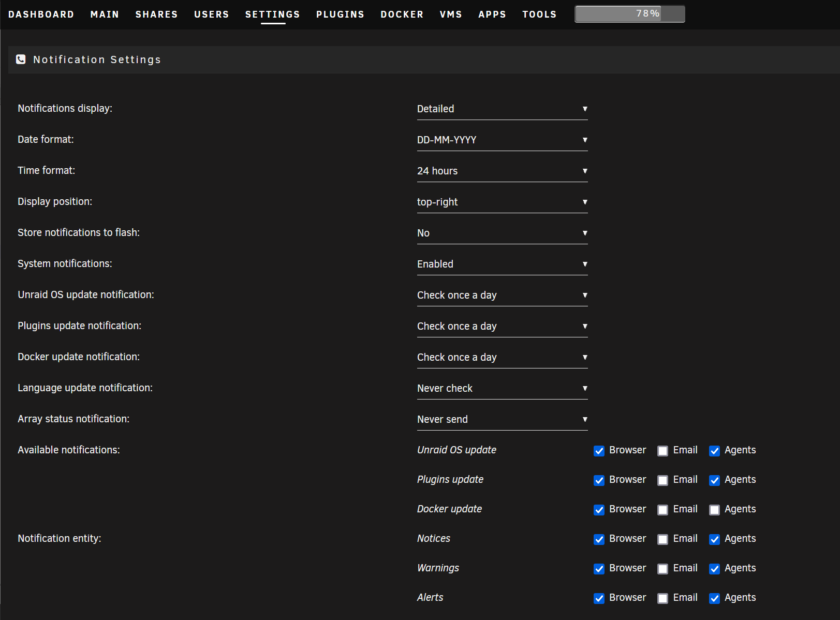The width and height of the screenshot is (840, 620).
Task: Enable Email for Plugins update
Action: click(x=662, y=480)
